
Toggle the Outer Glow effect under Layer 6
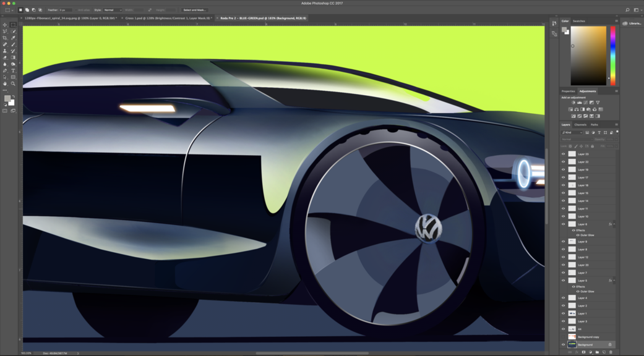pyautogui.click(x=578, y=235)
